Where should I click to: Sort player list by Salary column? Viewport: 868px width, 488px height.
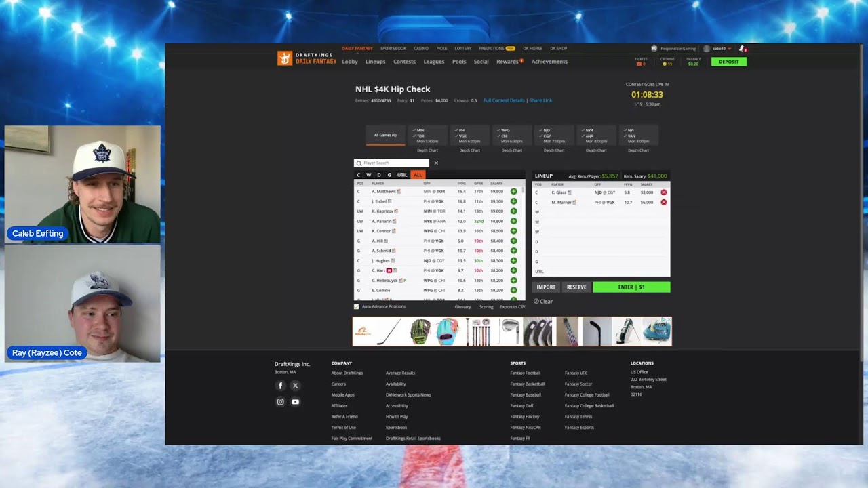tap(496, 184)
